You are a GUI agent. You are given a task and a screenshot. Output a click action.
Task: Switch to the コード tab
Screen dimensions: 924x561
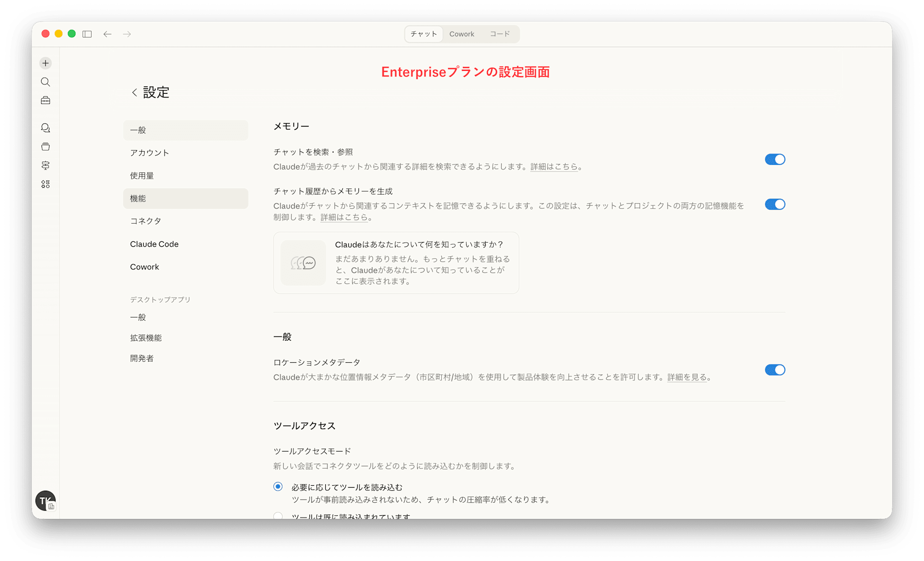[x=499, y=34]
